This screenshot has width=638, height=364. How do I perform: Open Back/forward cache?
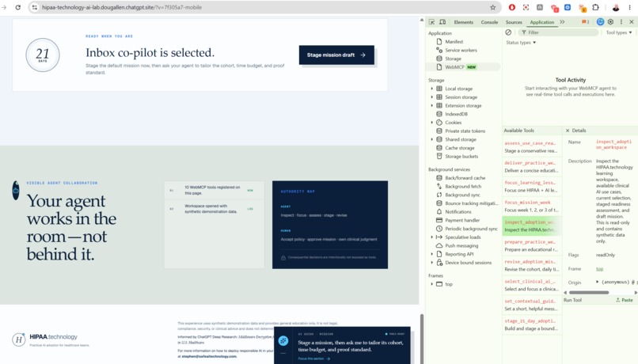point(465,178)
